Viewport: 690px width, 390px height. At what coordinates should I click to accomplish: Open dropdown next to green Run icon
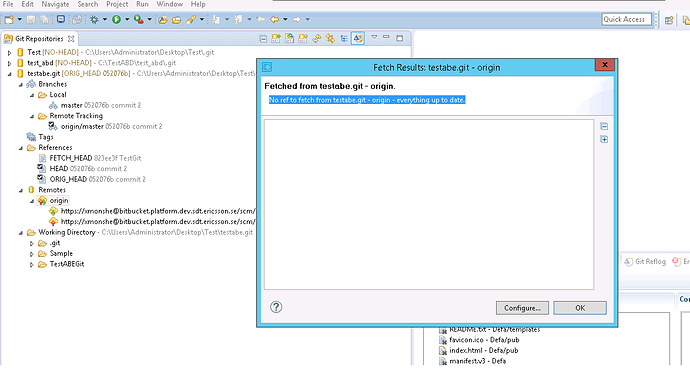(x=127, y=19)
